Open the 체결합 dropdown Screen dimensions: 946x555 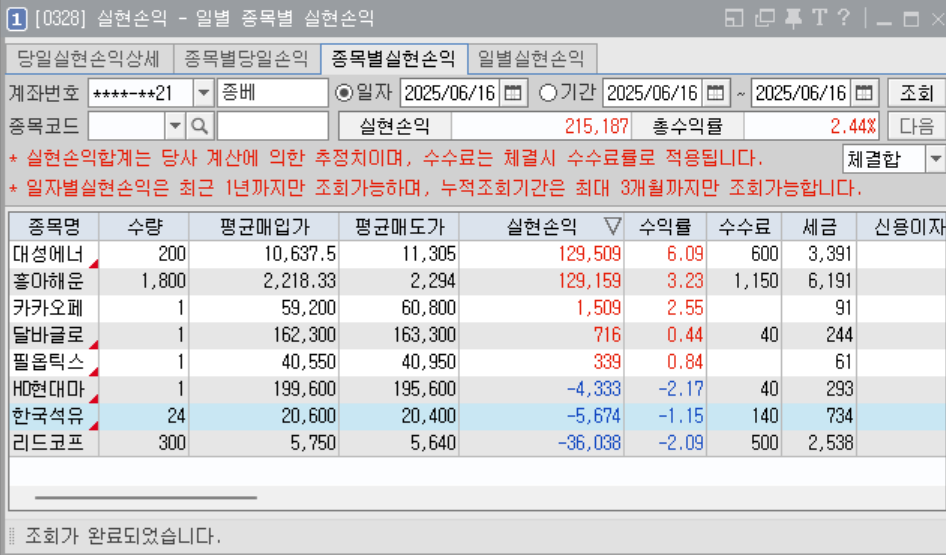(935, 159)
